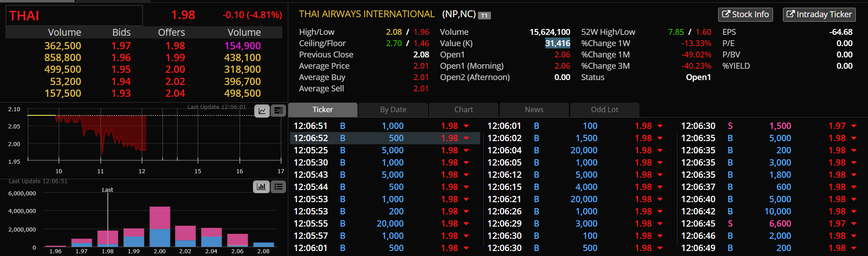Open Stock Info popup window
This screenshot has height=256, width=868.
745,14
